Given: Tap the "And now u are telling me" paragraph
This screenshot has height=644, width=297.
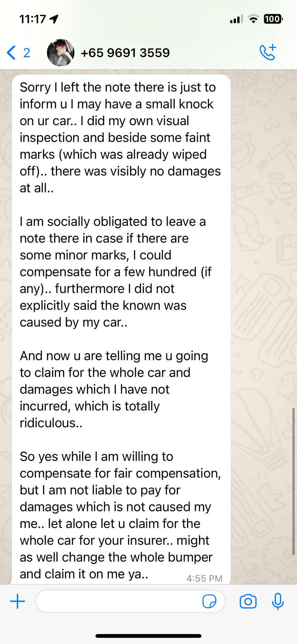Looking at the screenshot, I should coord(114,389).
